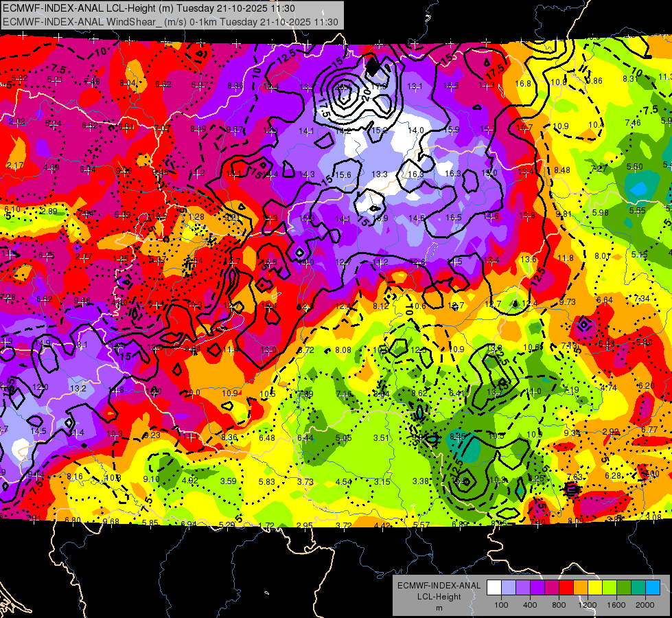Click the legend tick label "400"
672x618 pixels.
point(530,605)
